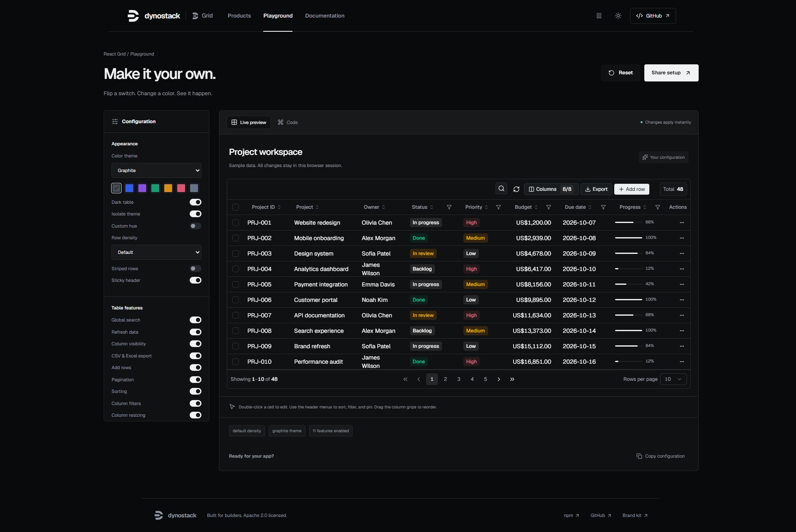Open the filter for the Budget column
The height and width of the screenshot is (532, 796).
(549, 207)
